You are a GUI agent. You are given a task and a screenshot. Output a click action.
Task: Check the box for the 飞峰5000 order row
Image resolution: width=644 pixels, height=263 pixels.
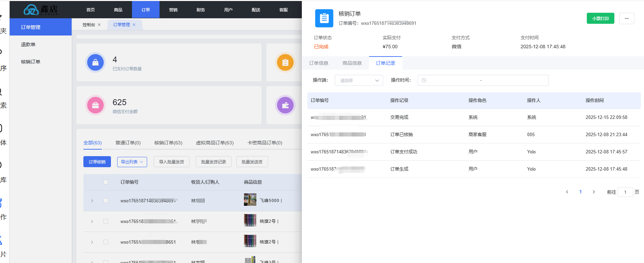[106, 201]
